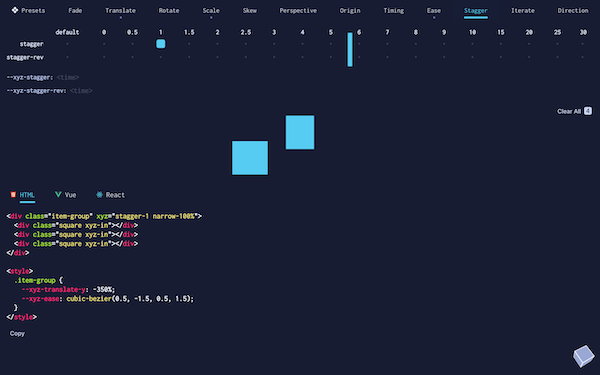Select the Ease tab
Screen dimensions: 600x375
point(434,11)
